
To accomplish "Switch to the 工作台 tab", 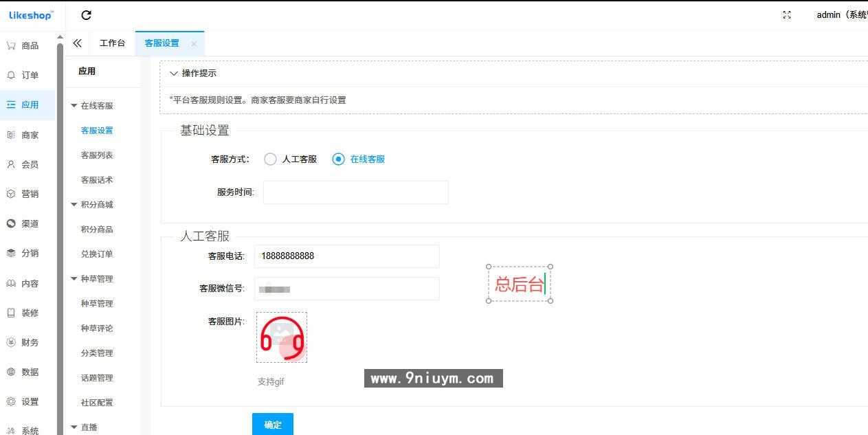I will point(113,42).
